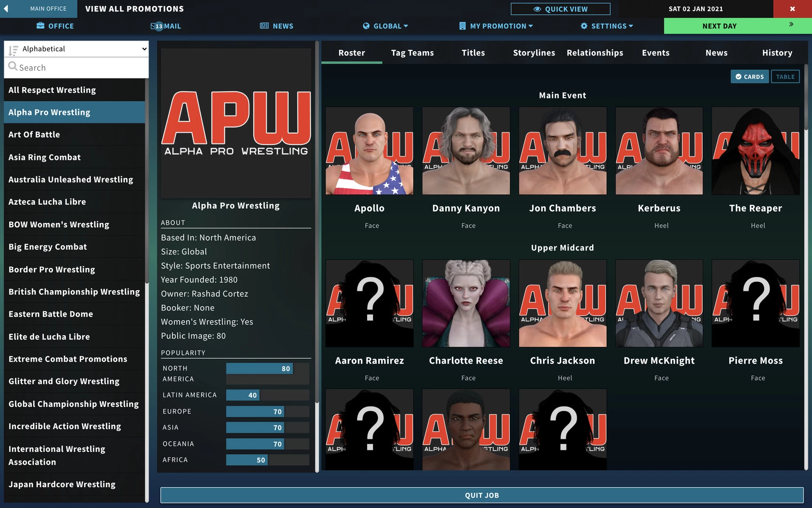Select Asia Ring Combat promotion
812x508 pixels.
click(74, 157)
